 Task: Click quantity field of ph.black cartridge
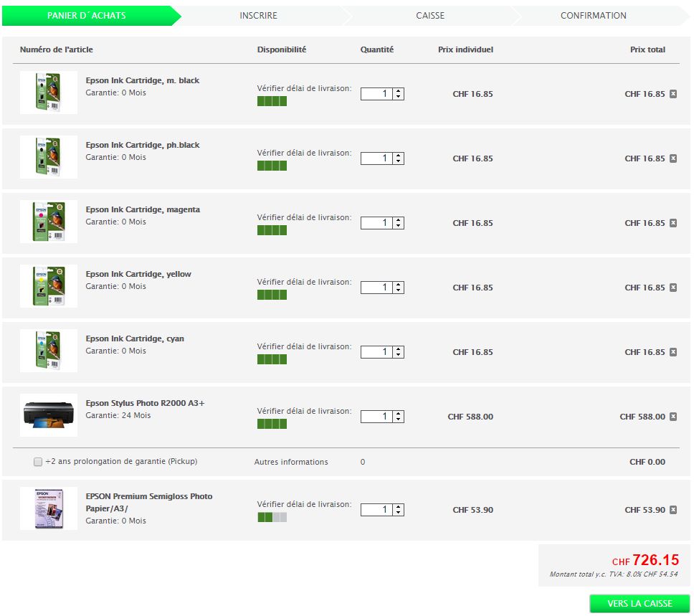click(376, 158)
